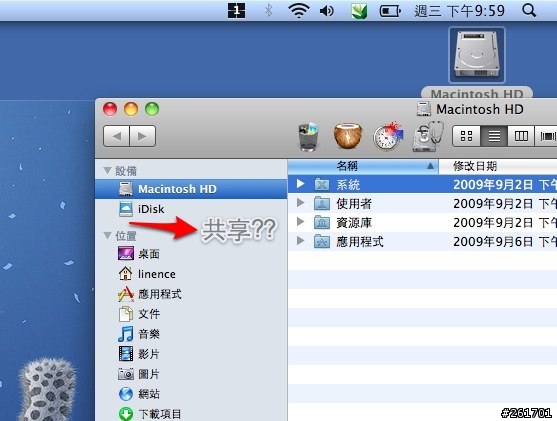Expand the 資源庫 folder disclosure triangle
Image resolution: width=557 pixels, height=421 pixels.
point(301,222)
